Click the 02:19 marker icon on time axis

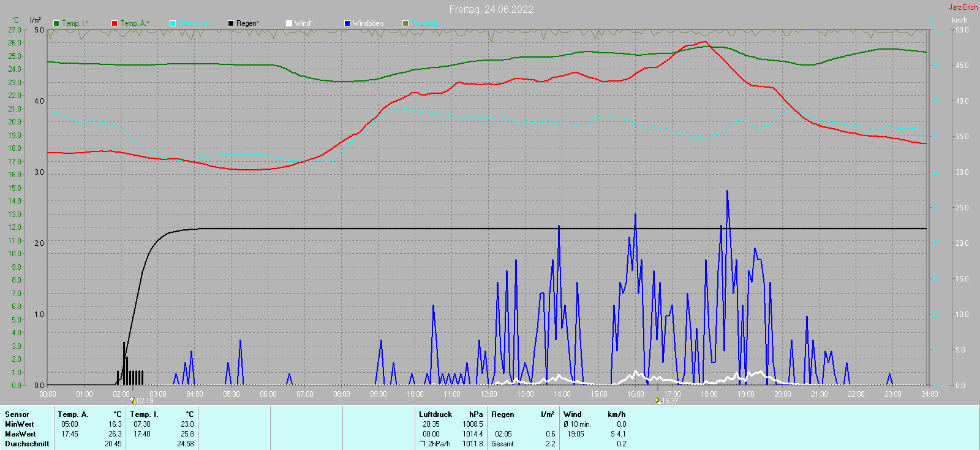(132, 400)
